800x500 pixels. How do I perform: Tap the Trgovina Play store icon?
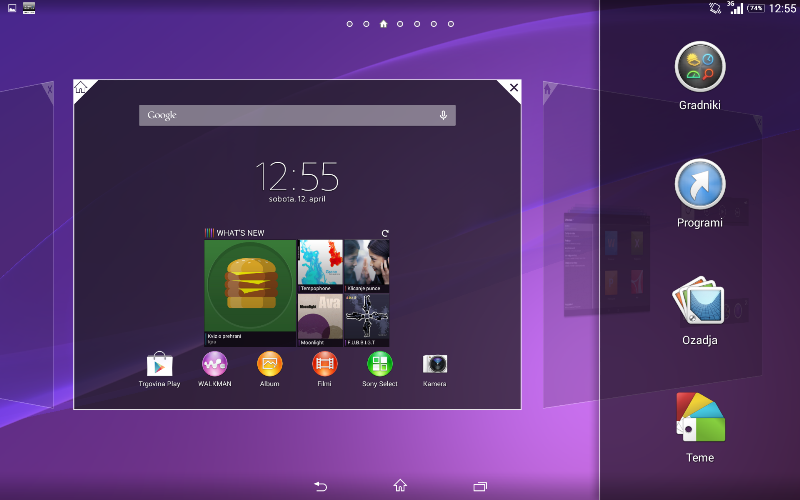click(x=159, y=364)
